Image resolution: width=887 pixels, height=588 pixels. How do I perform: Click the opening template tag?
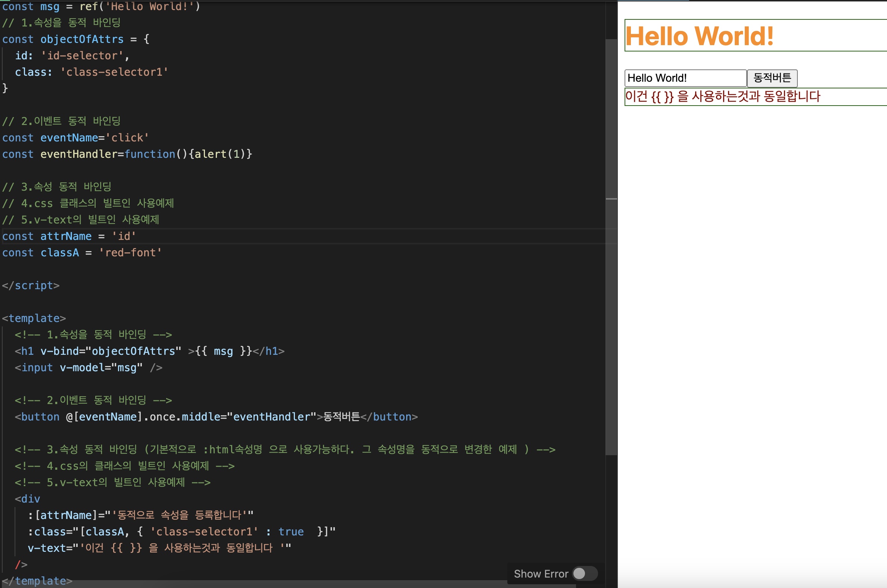click(34, 318)
